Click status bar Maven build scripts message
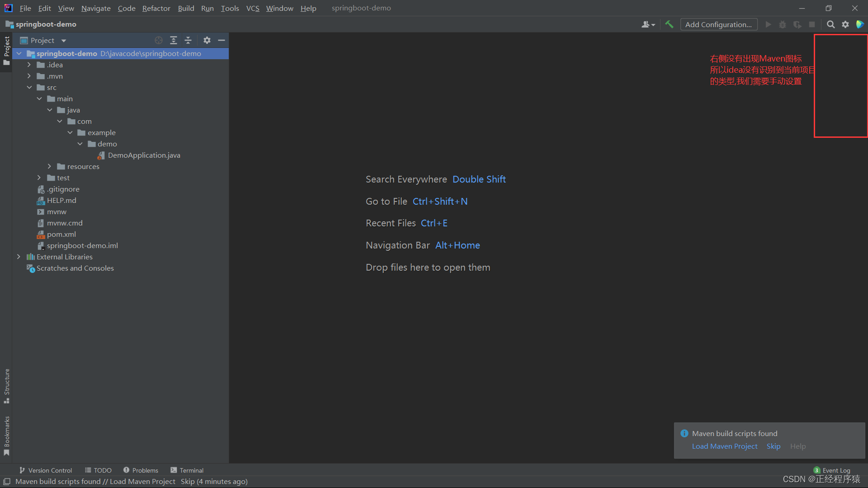Image resolution: width=868 pixels, height=488 pixels. click(132, 482)
